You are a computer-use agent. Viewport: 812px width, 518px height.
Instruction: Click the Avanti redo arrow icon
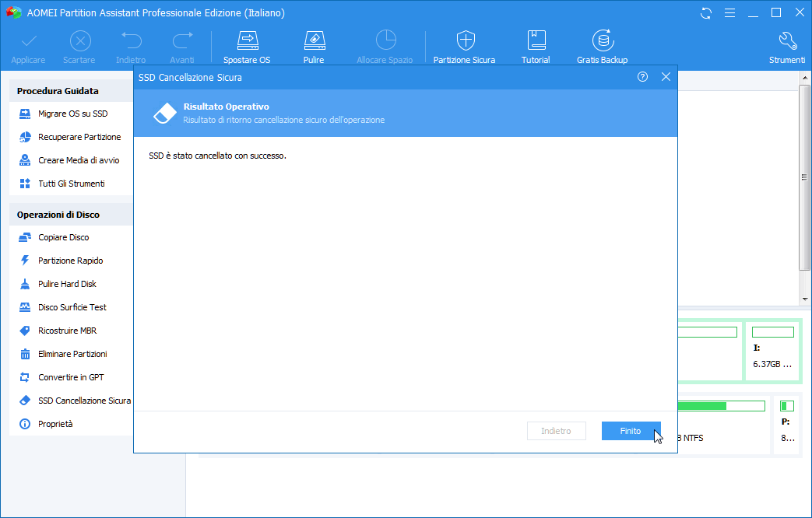coord(182,41)
